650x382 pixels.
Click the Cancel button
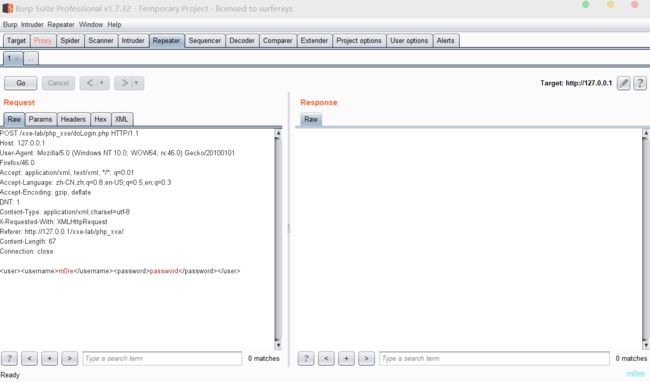tap(58, 83)
